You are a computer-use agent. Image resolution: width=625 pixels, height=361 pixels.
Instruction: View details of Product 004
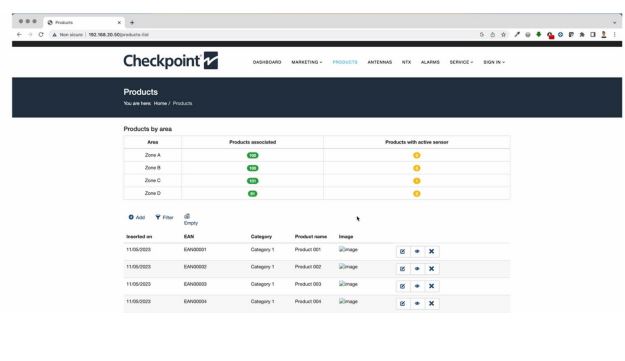417,304
